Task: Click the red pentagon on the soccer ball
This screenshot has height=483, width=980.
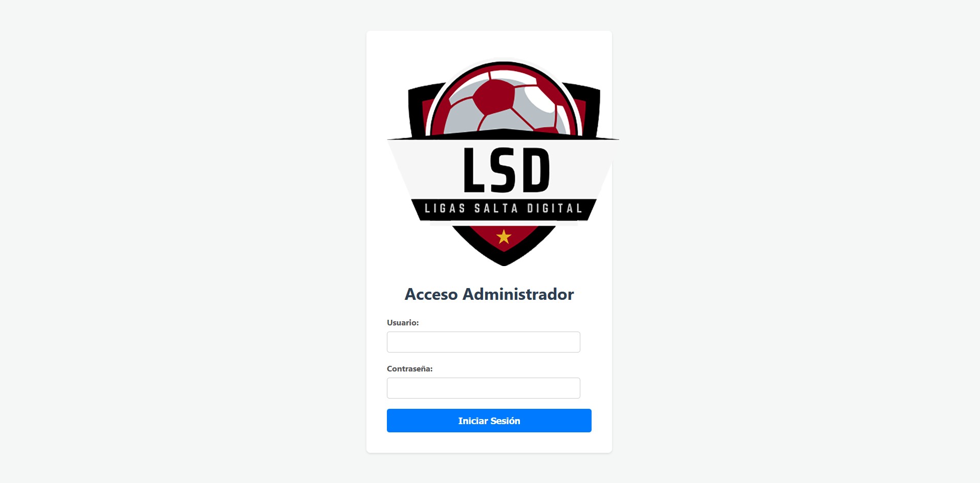Action: pos(494,98)
